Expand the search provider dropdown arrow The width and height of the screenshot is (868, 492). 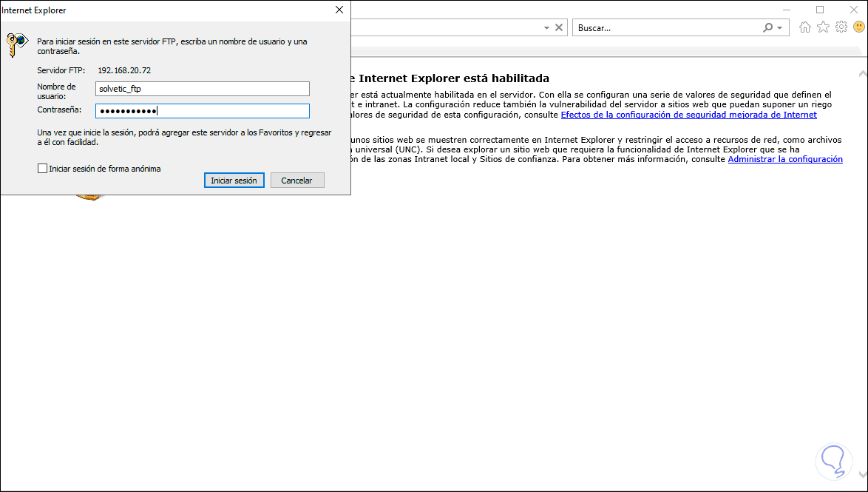coord(780,28)
